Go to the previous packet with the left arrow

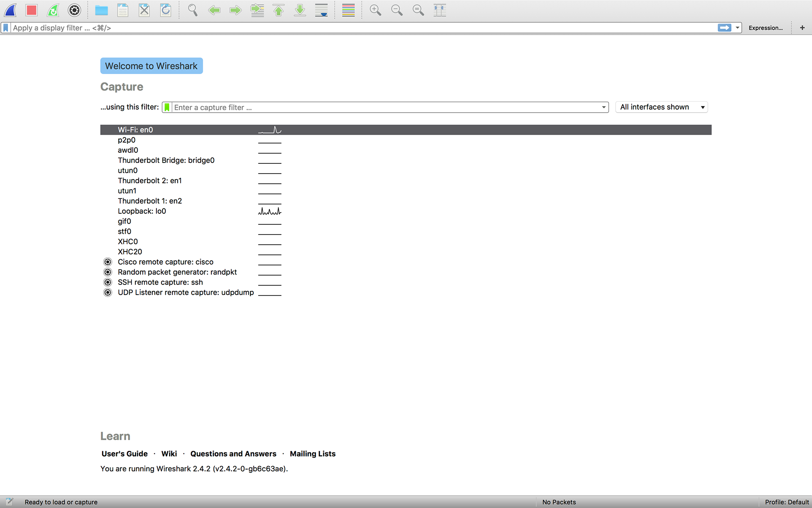tap(214, 10)
